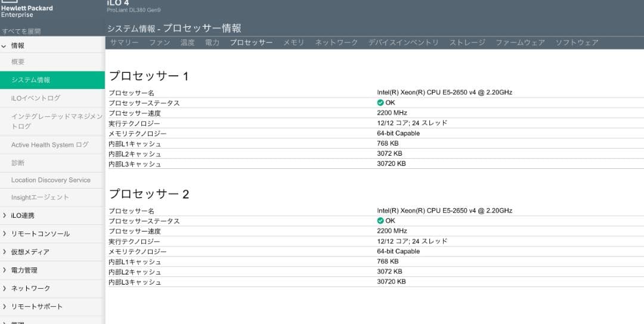Click システム情報 - プロセッサー情報 page title
The width and height of the screenshot is (644, 324).
click(x=174, y=29)
